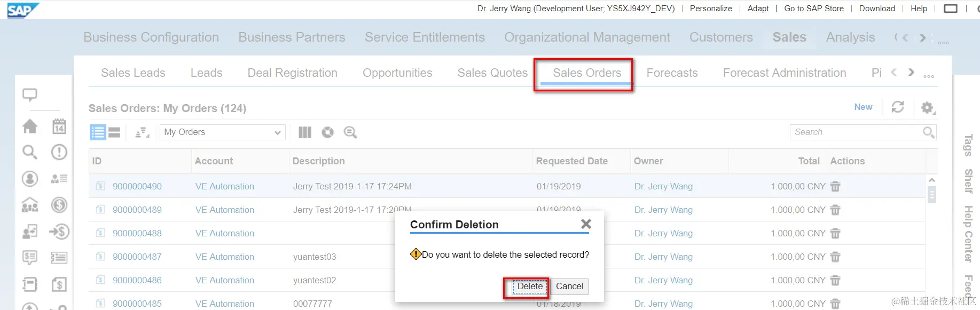Click in the Search input field
980x310 pixels.
[x=856, y=132]
